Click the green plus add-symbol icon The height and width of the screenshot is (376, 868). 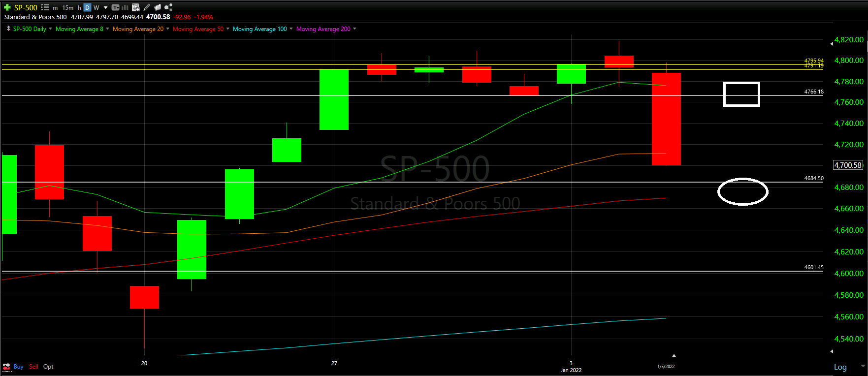[x=7, y=7]
